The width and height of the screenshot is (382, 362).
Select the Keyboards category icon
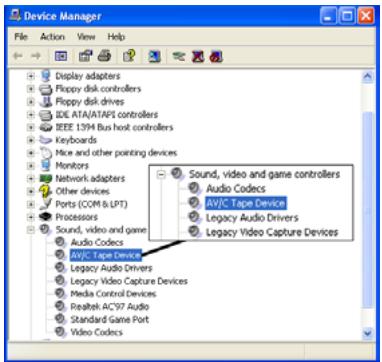click(45, 140)
